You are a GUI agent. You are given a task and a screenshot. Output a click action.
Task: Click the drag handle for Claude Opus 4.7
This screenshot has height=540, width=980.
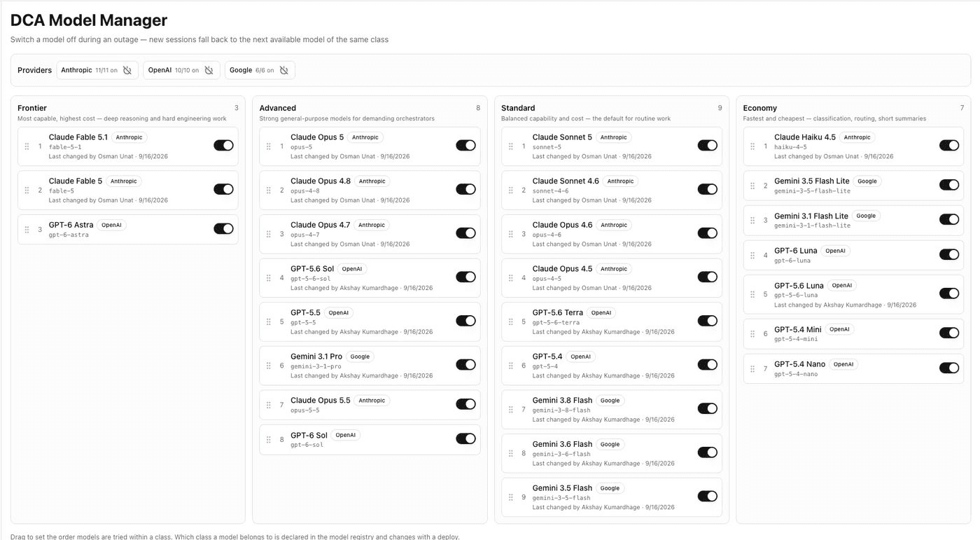(269, 234)
